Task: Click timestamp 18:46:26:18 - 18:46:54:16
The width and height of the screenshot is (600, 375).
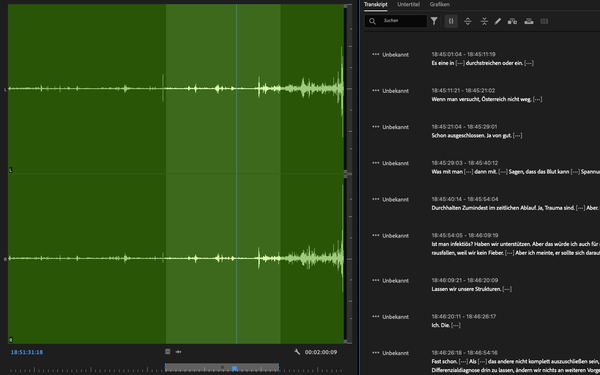Action: [465, 353]
